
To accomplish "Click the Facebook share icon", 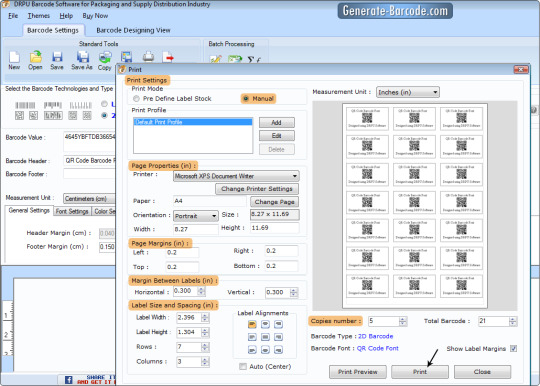I will point(69,380).
